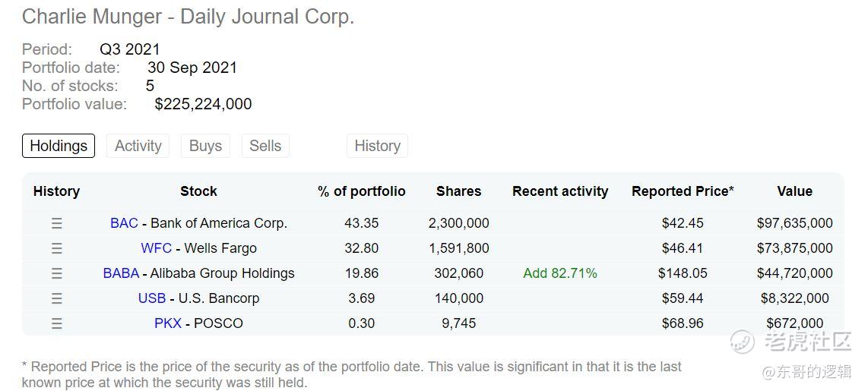Image resolution: width=868 pixels, height=391 pixels.
Task: Open the PKX ticker link
Action: pos(168,323)
